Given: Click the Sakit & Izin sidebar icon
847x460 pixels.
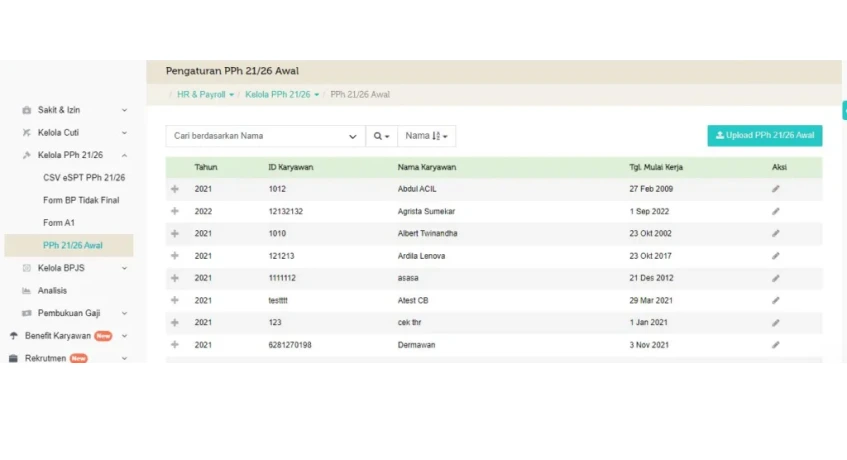Looking at the screenshot, I should pyautogui.click(x=26, y=110).
